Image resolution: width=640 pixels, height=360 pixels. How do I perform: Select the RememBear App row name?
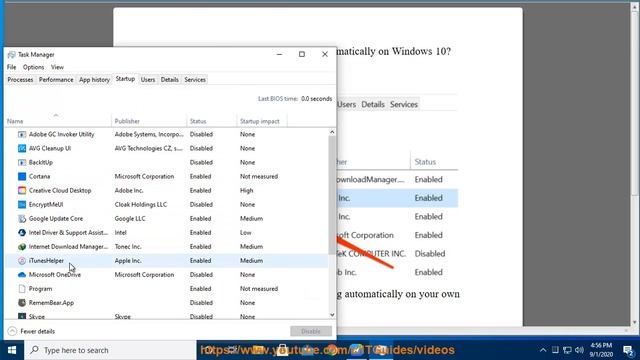pyautogui.click(x=51, y=303)
